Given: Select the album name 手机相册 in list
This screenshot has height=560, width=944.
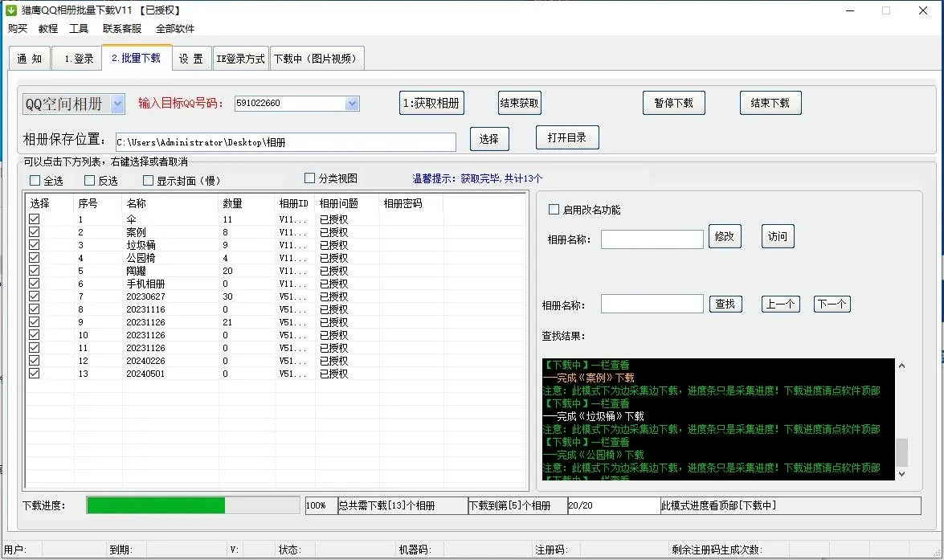Looking at the screenshot, I should (145, 284).
